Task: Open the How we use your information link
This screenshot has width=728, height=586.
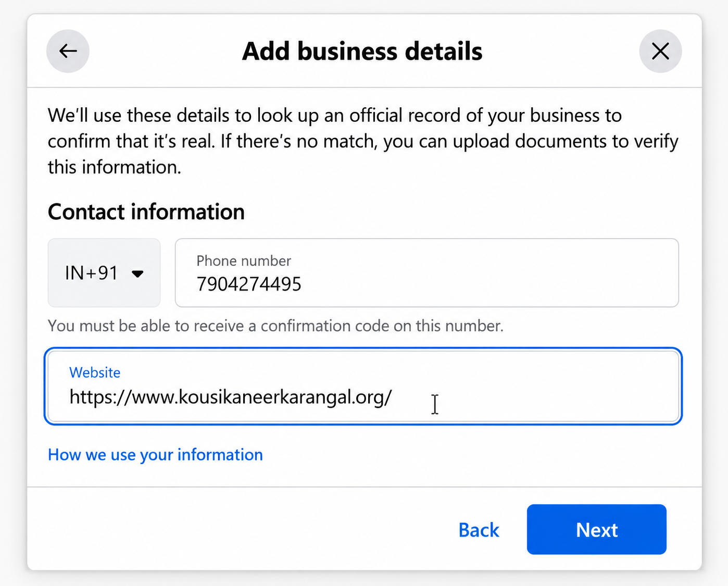Action: tap(155, 455)
